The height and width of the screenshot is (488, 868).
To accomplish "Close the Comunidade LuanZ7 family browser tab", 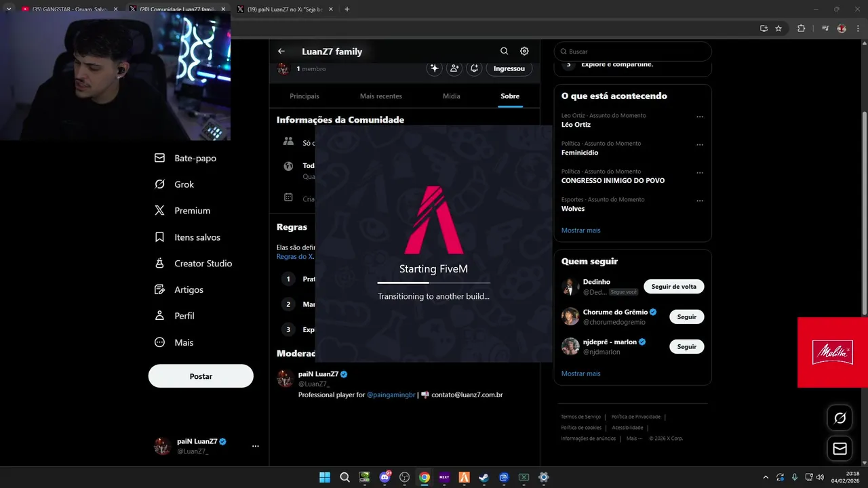I will point(223,9).
